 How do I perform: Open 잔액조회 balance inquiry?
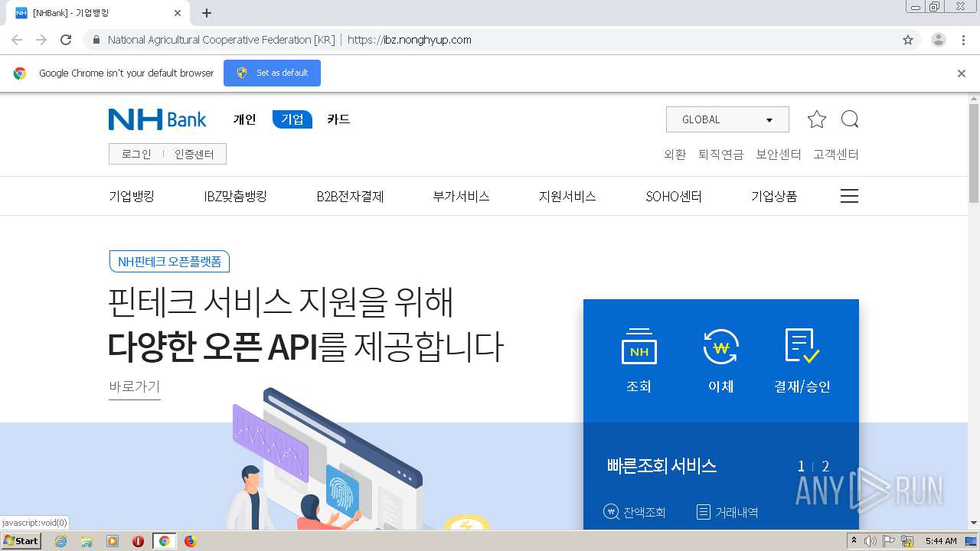tap(635, 512)
